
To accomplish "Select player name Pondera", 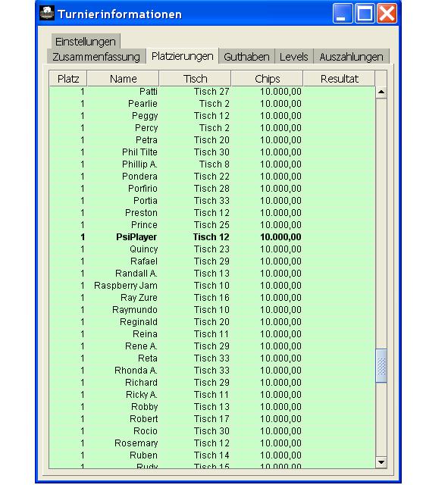I will pyautogui.click(x=139, y=176).
